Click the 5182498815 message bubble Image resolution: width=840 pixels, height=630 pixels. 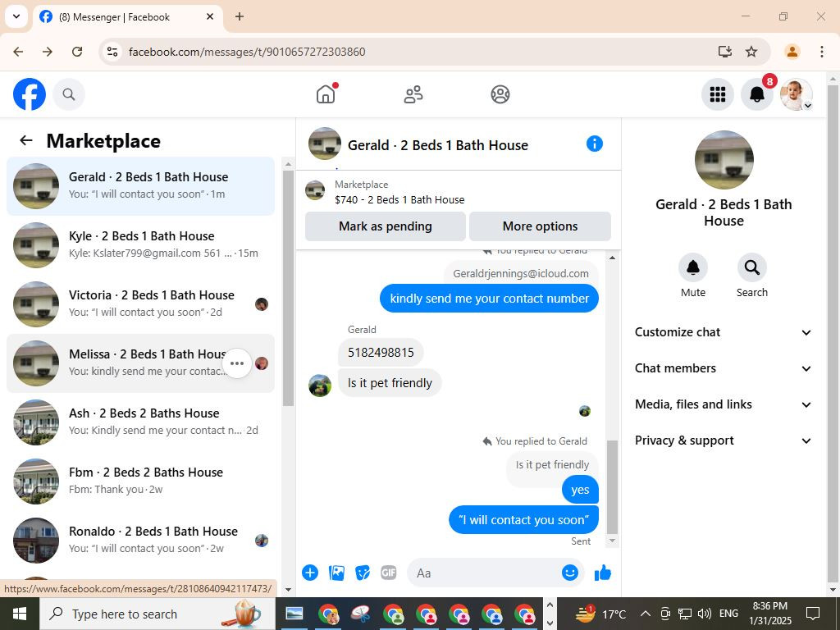coord(381,353)
